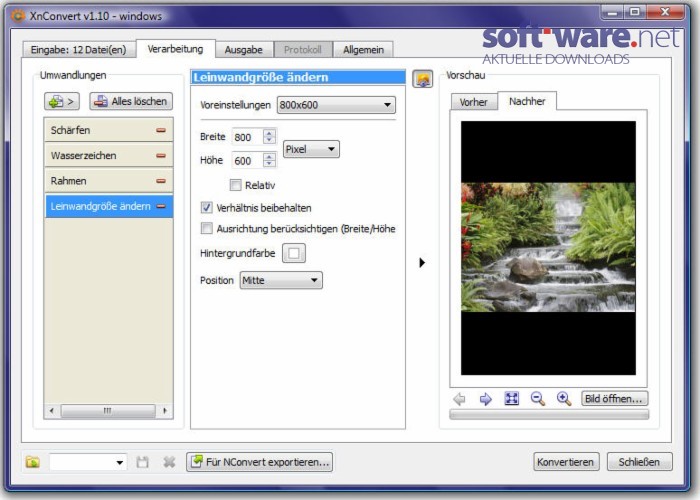Open the Allgemein tab
700x500 pixels.
[x=363, y=50]
